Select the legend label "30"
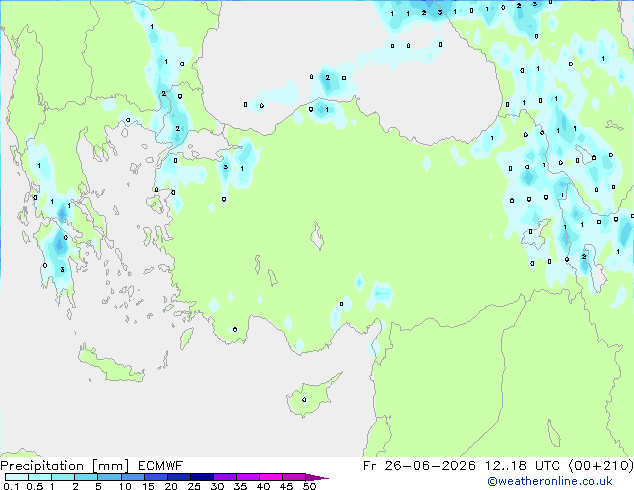This screenshot has height=490, width=634. coord(217,486)
